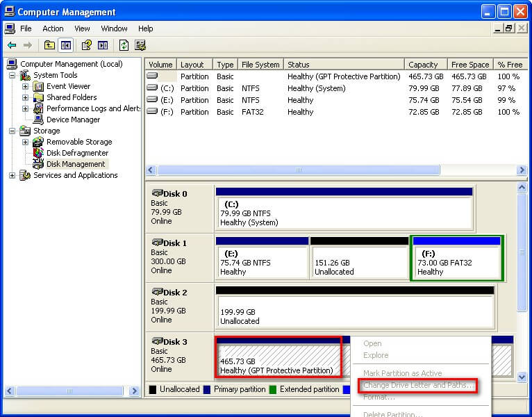Select the (C:) volume row
This screenshot has height=417, width=532.
click(336, 88)
